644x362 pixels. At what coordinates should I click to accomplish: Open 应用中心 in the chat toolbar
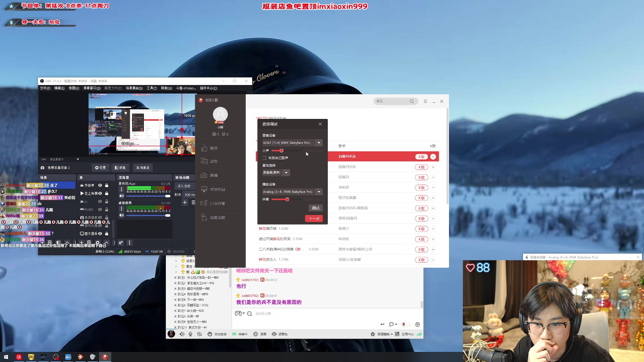404,334
